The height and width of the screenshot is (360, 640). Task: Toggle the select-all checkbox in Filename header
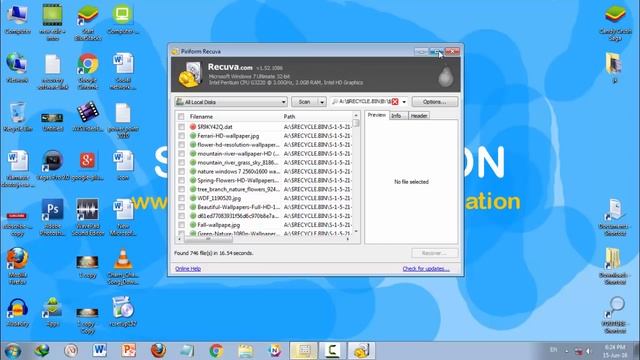[x=181, y=117]
